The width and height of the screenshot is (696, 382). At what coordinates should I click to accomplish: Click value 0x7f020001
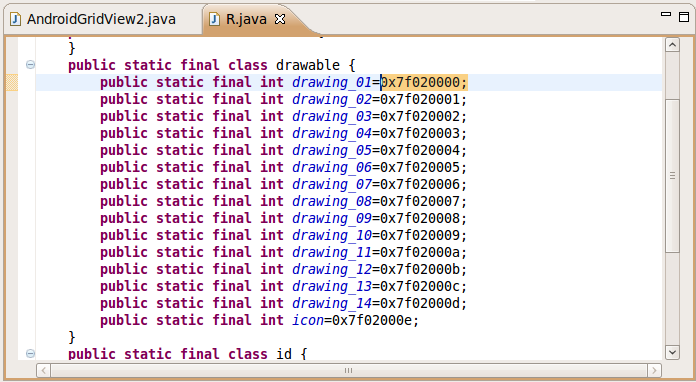(420, 99)
